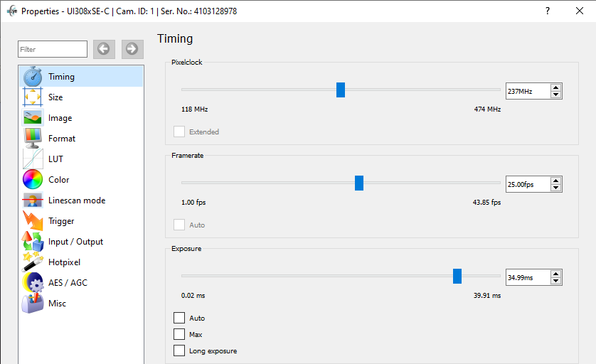
Task: Click the AES / AGC gear icon
Action: point(33,282)
